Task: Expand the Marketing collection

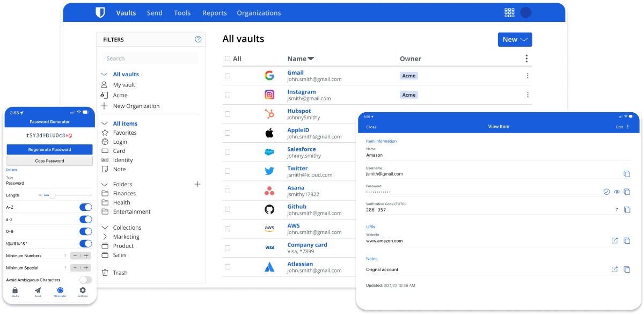Action: [x=104, y=237]
